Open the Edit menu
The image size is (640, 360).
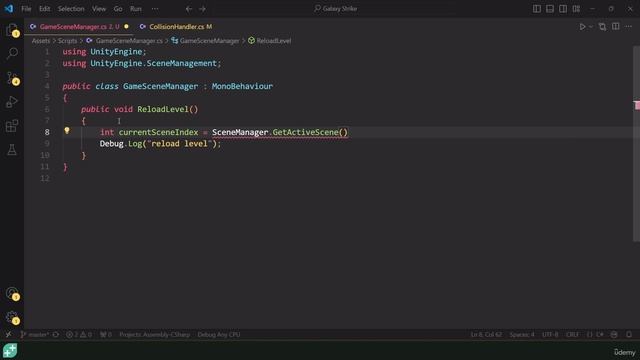pyautogui.click(x=44, y=9)
